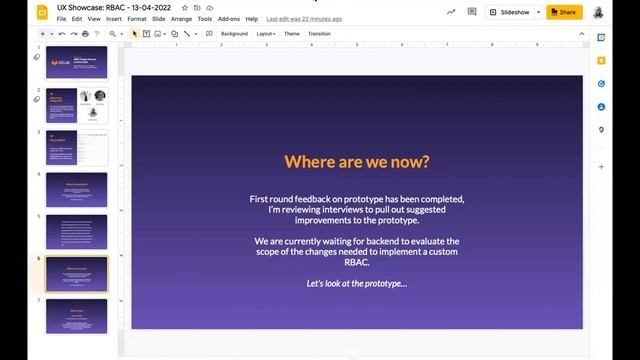This screenshot has height=360, width=640.
Task: Open comment history icon
Action: click(x=472, y=12)
